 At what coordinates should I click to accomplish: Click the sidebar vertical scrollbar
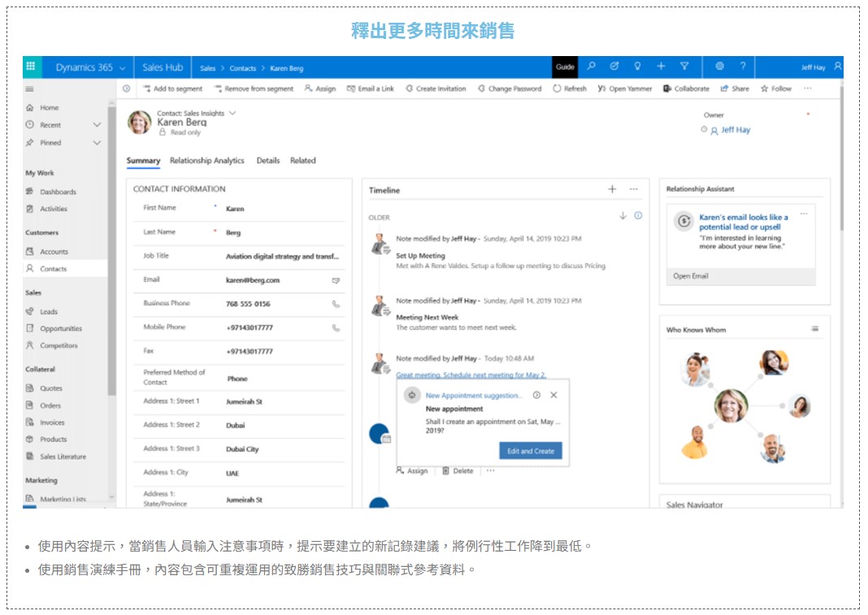[112, 249]
